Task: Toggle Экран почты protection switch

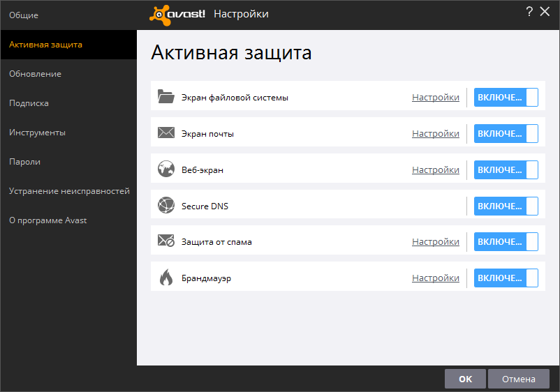Action: (x=506, y=134)
